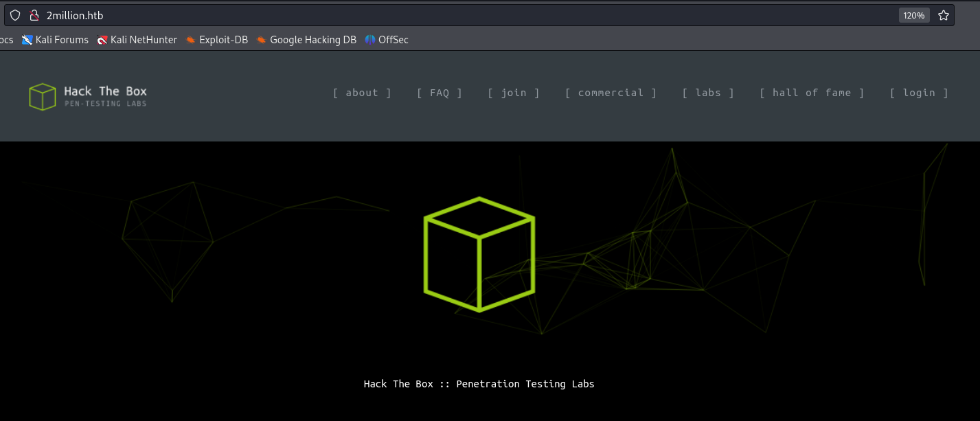Click the 120% zoom level indicator
This screenshot has width=980, height=421.
[913, 15]
